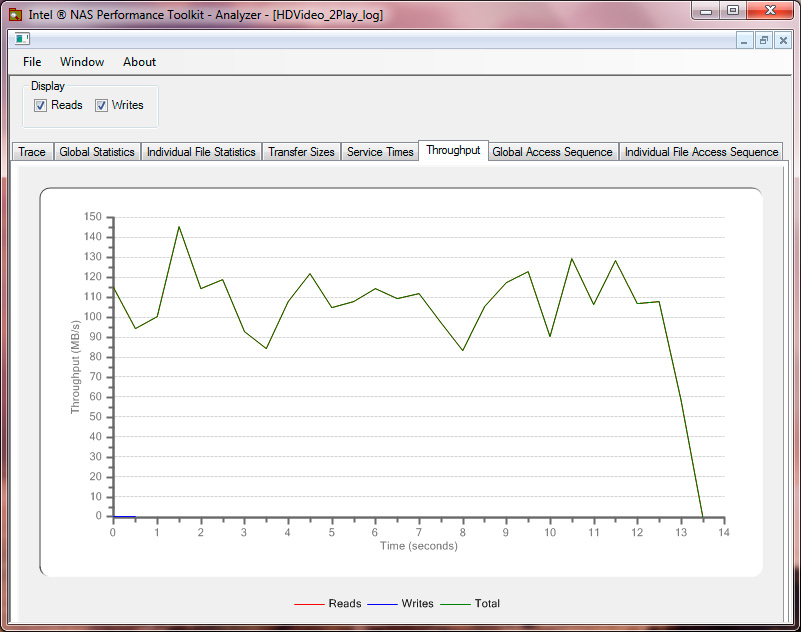801x632 pixels.
Task: Click the blue Writes legend swatch
Action: pyautogui.click(x=382, y=604)
